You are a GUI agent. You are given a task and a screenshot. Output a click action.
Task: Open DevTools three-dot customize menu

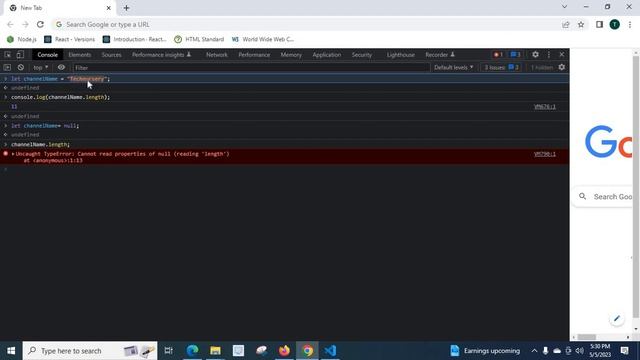pyautogui.click(x=549, y=55)
